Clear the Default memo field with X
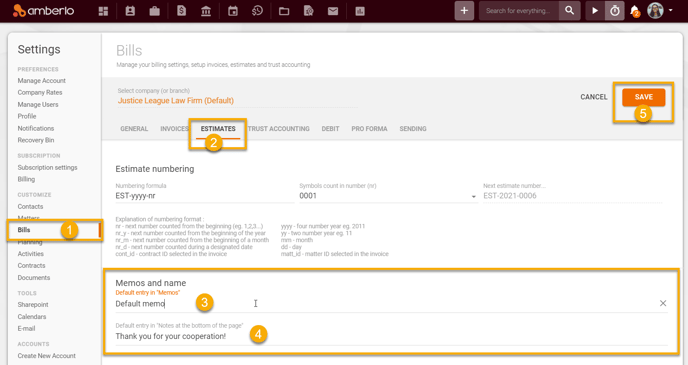 pyautogui.click(x=663, y=303)
